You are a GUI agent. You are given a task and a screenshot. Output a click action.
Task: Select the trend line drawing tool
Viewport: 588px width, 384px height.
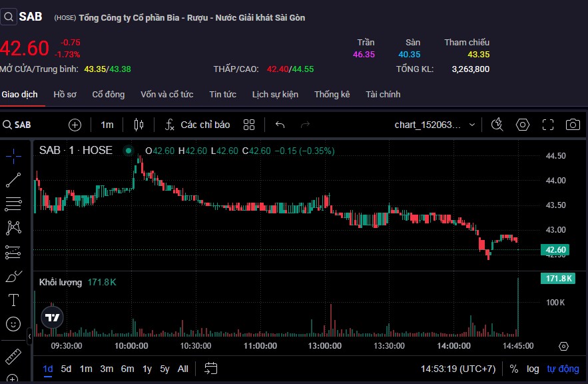(x=13, y=180)
